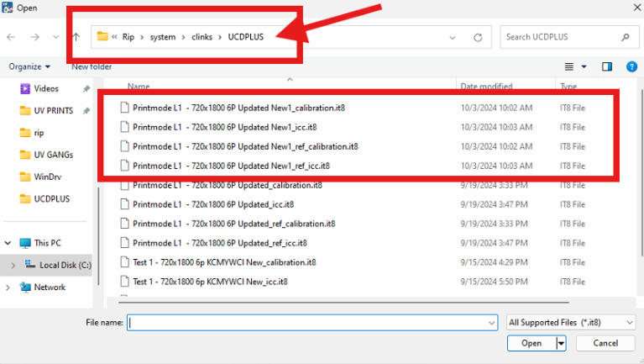The image size is (644, 364).
Task: Select 6P Updated_ref_calibration.it8 file
Action: 233,224
